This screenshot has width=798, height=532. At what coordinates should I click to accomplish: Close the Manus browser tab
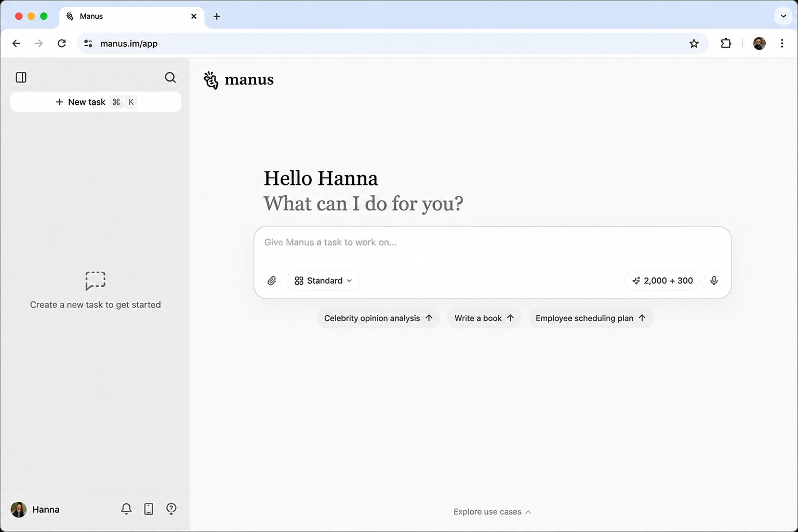point(194,16)
